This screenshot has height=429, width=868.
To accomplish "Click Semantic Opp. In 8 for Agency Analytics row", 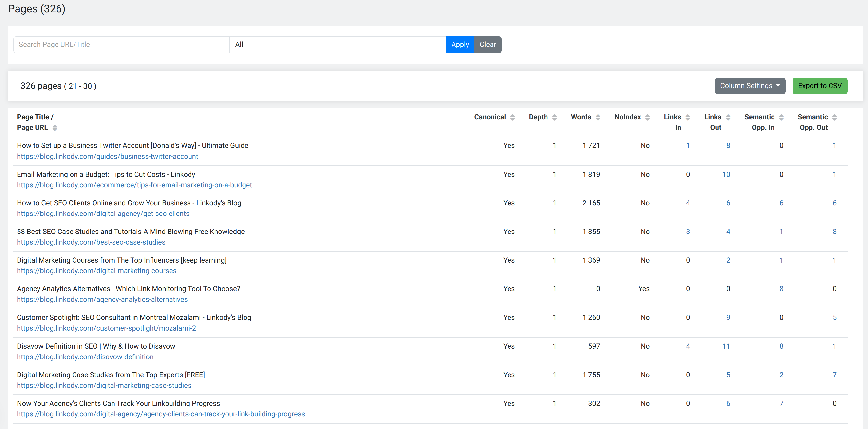I will coord(781,289).
